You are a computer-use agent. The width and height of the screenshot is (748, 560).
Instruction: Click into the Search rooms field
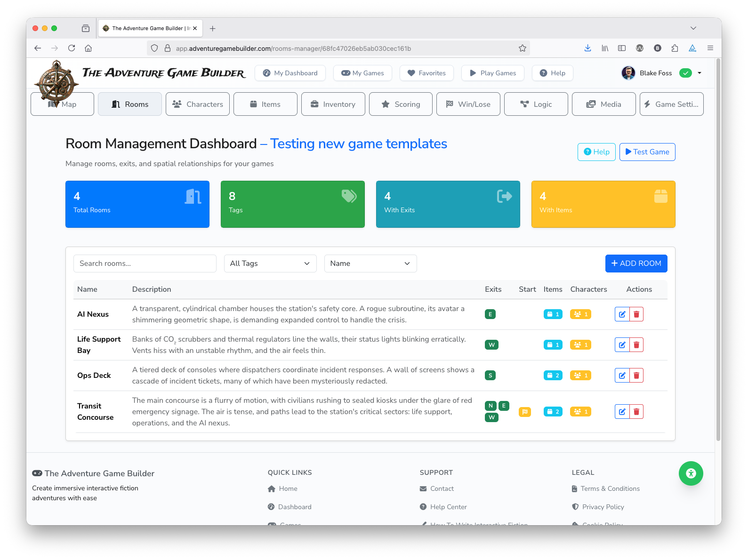click(145, 264)
